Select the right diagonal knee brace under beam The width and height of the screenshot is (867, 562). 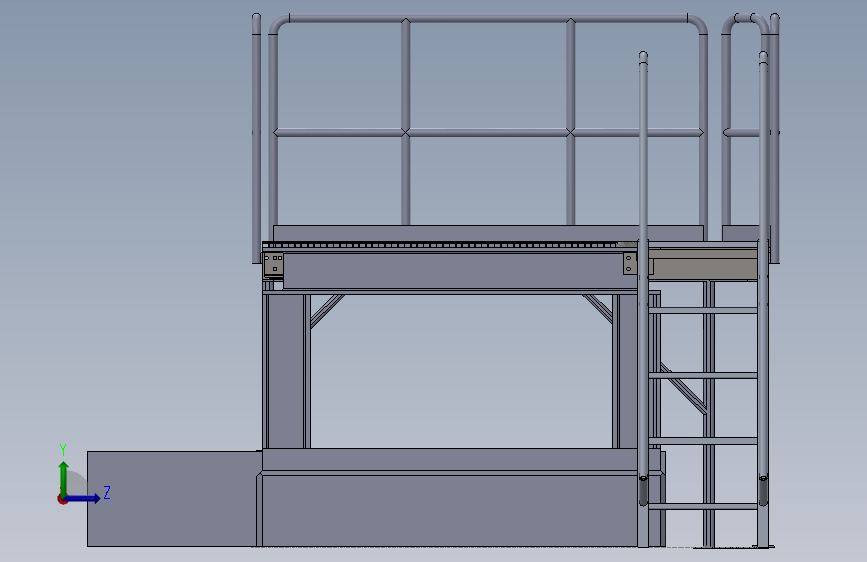pyautogui.click(x=598, y=308)
